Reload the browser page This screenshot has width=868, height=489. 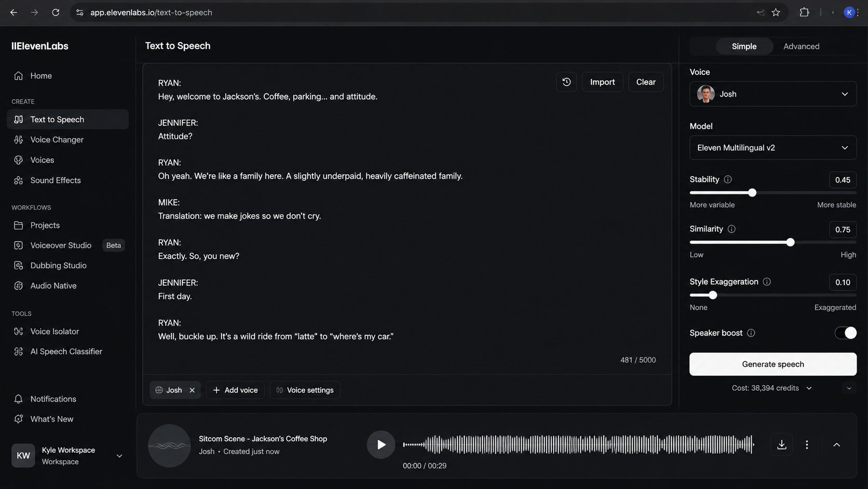pyautogui.click(x=56, y=12)
